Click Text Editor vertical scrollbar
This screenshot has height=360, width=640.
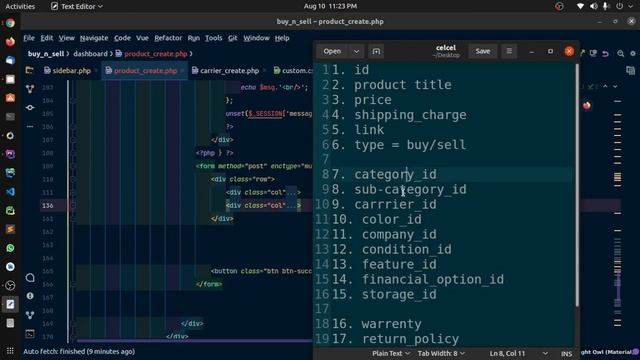577,184
